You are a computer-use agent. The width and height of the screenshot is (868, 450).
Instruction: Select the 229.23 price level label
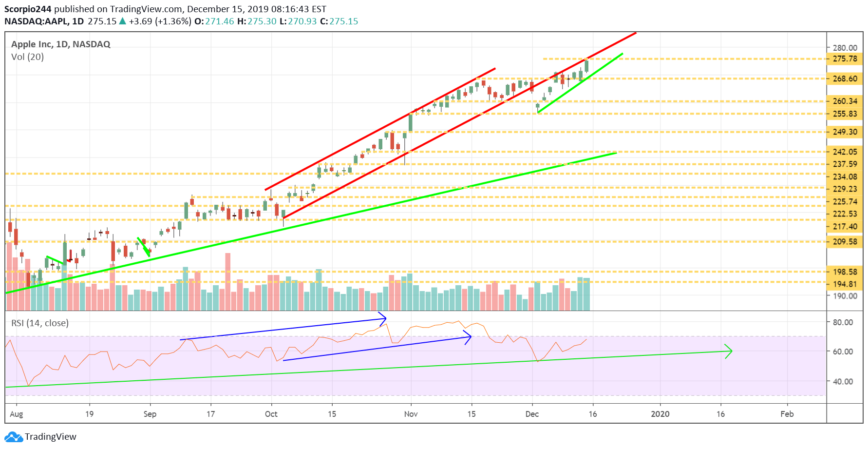845,189
